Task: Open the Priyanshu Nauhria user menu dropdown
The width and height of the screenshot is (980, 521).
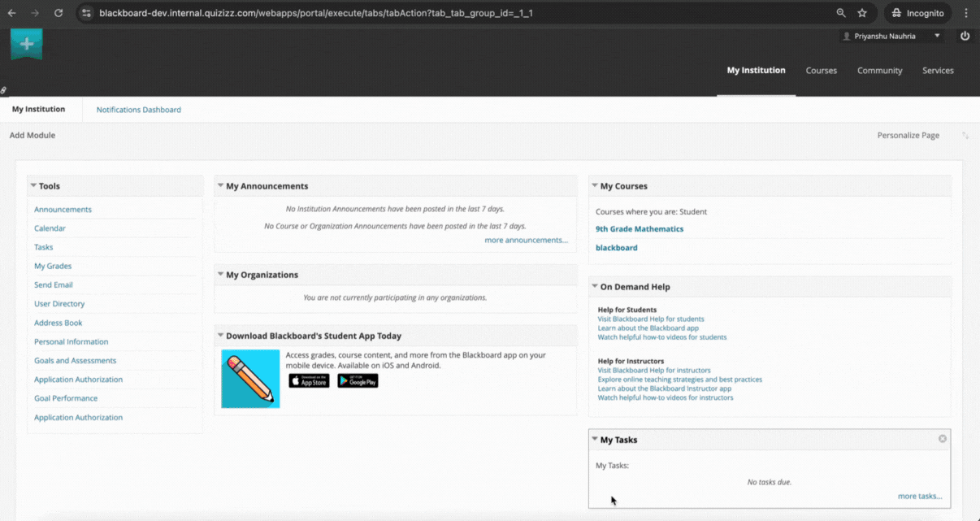Action: (892, 37)
